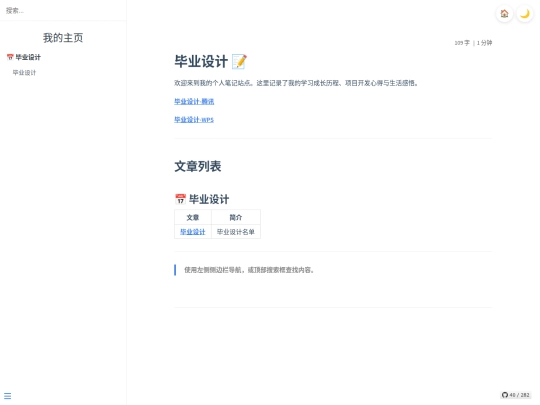The height and width of the screenshot is (405, 540).
Task: Open the 毕业设计-腾讯 link
Action: coord(194,102)
